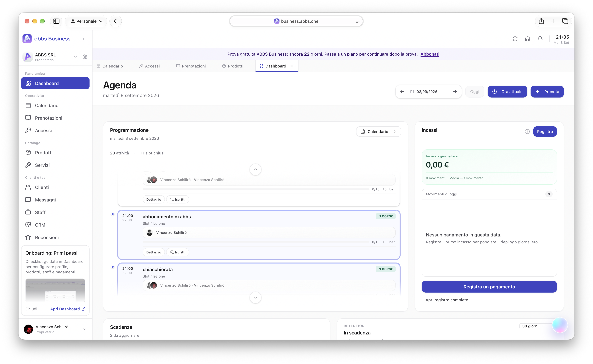
Task: Open Dettaglio for abbonamento di abbs
Action: [x=153, y=252]
